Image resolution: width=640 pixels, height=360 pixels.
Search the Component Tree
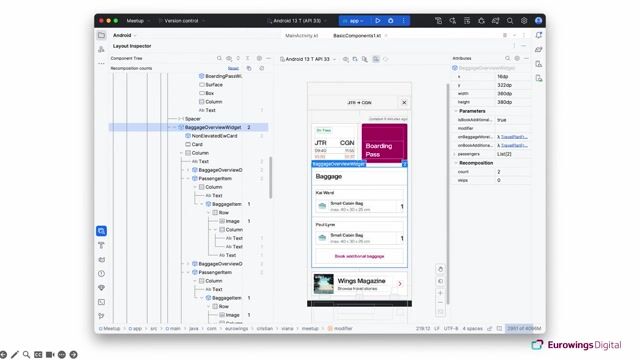pyautogui.click(x=219, y=58)
